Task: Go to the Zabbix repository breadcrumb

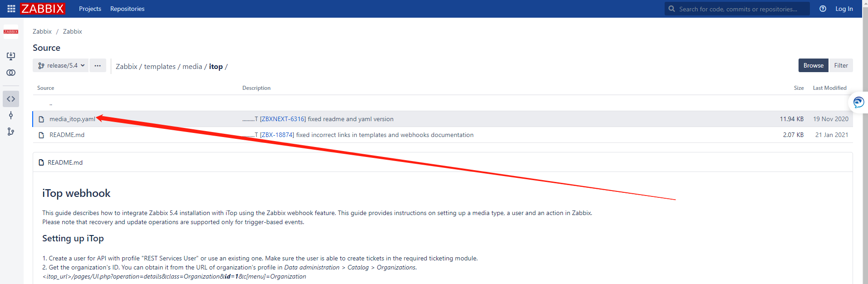Action: [x=73, y=31]
